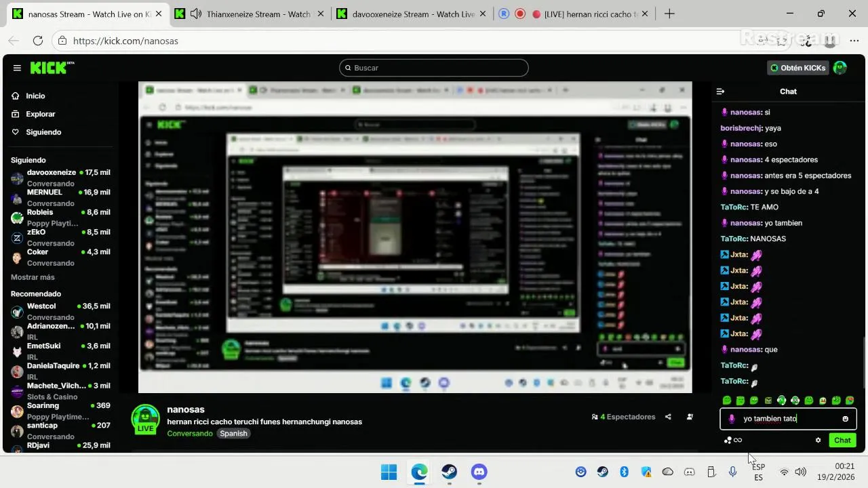Open Discord from the taskbar
The image size is (868, 488).
(479, 472)
